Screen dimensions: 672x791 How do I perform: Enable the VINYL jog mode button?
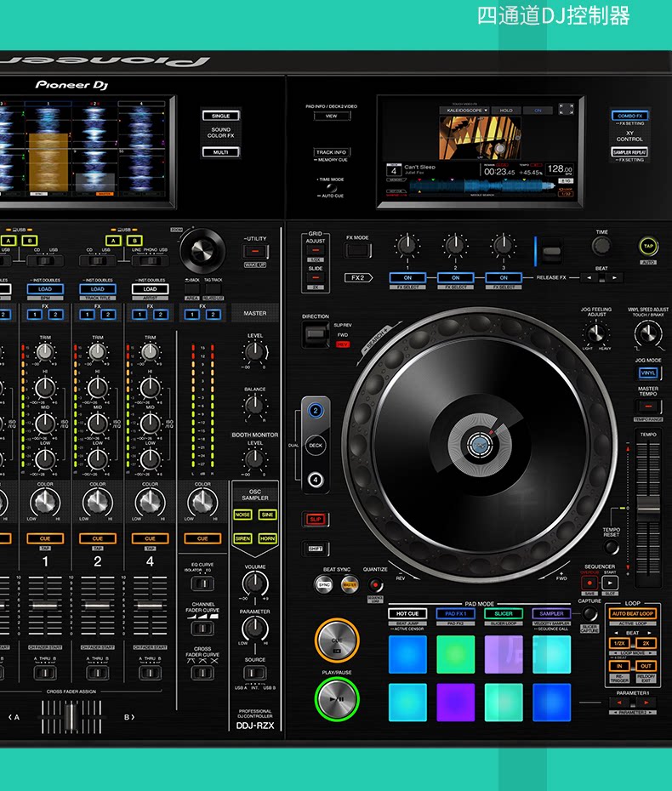pos(648,373)
